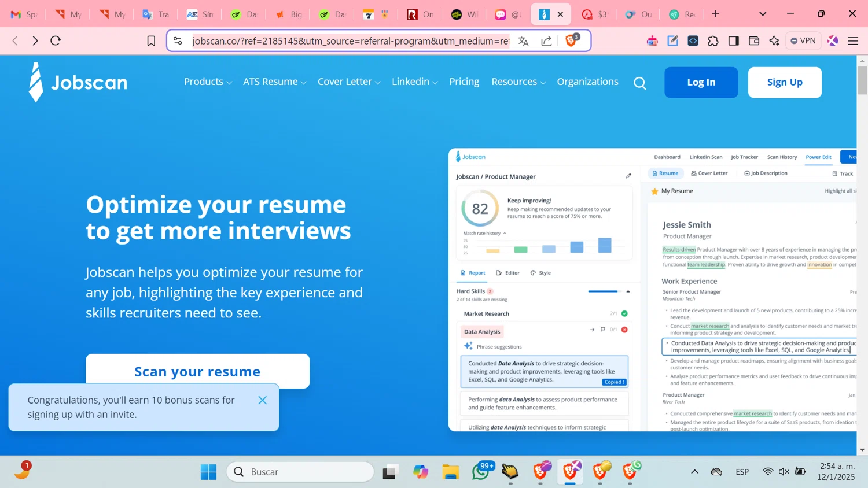This screenshot has height=488, width=868.
Task: Expand the Resources menu
Action: pos(518,82)
